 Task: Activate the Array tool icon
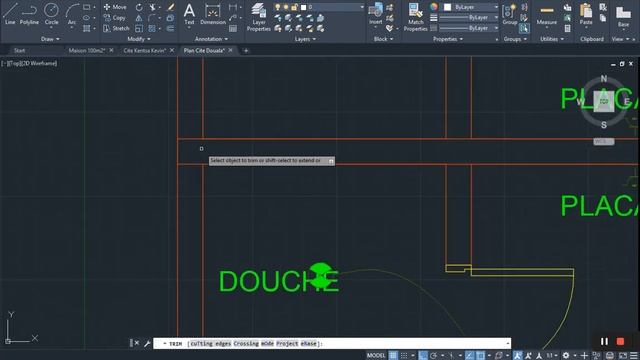[x=152, y=29]
